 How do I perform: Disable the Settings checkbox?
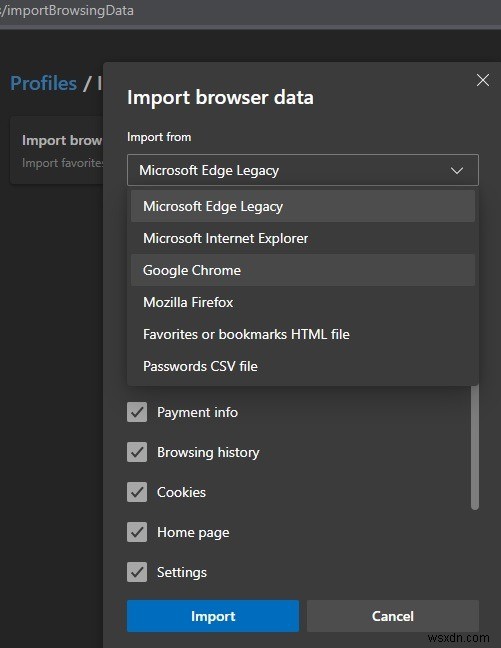click(x=137, y=572)
